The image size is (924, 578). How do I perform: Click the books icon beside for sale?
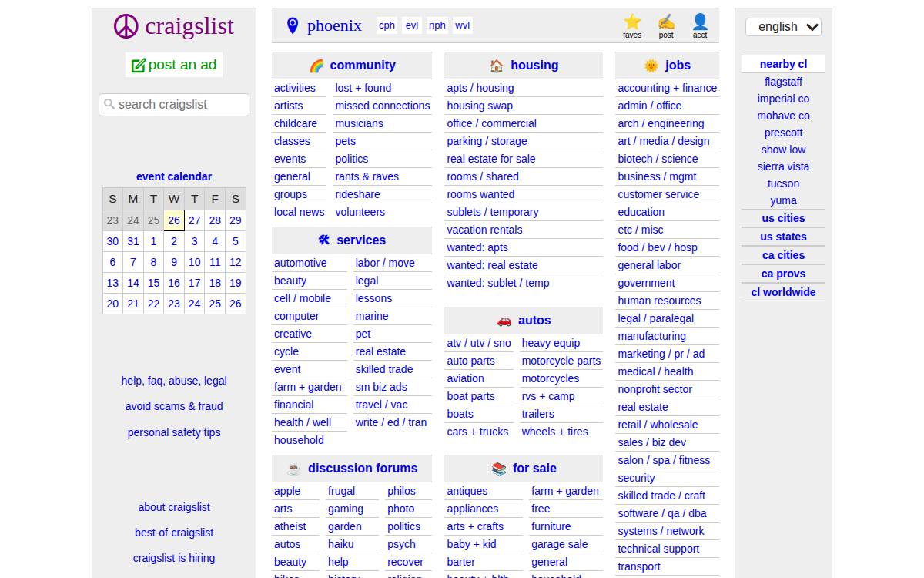(x=499, y=469)
